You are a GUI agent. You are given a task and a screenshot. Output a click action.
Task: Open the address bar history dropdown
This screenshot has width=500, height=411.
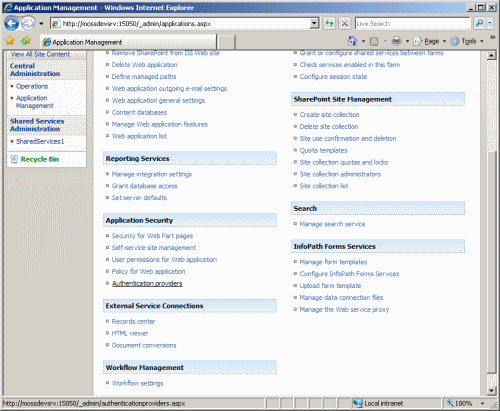pyautogui.click(x=314, y=24)
